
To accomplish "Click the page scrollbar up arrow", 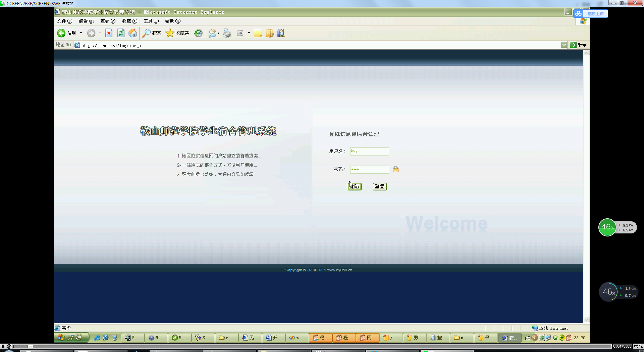I will pos(586,53).
